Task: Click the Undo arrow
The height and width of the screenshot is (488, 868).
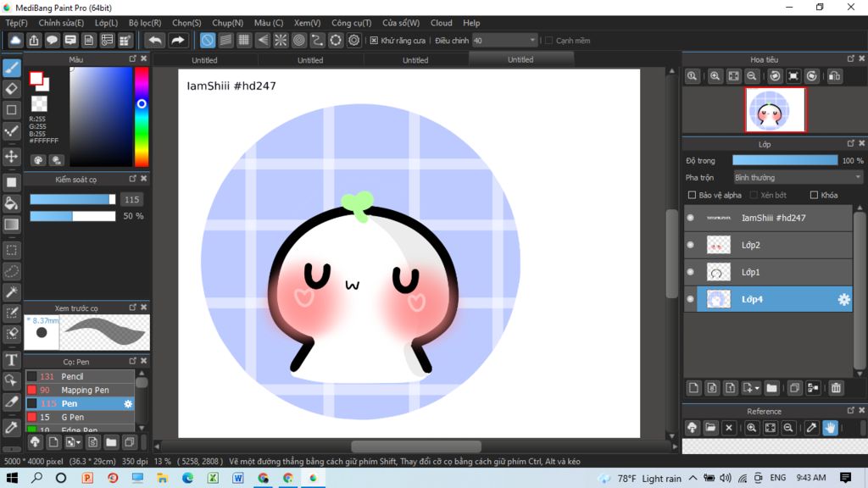Action: click(156, 41)
